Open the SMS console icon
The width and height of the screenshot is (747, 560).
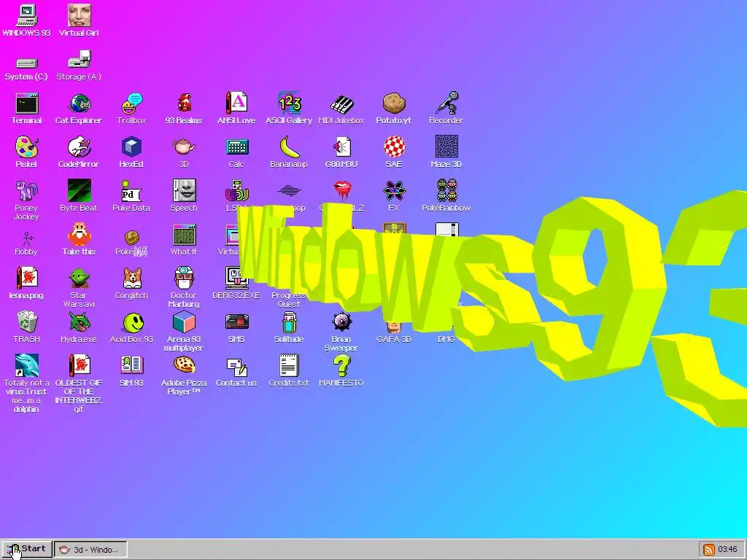click(x=236, y=322)
